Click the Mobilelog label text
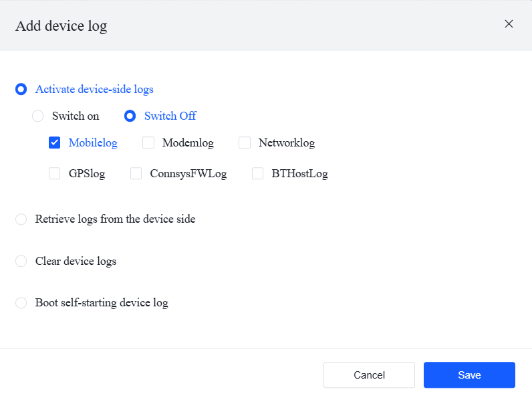This screenshot has height=400, width=532. click(93, 142)
